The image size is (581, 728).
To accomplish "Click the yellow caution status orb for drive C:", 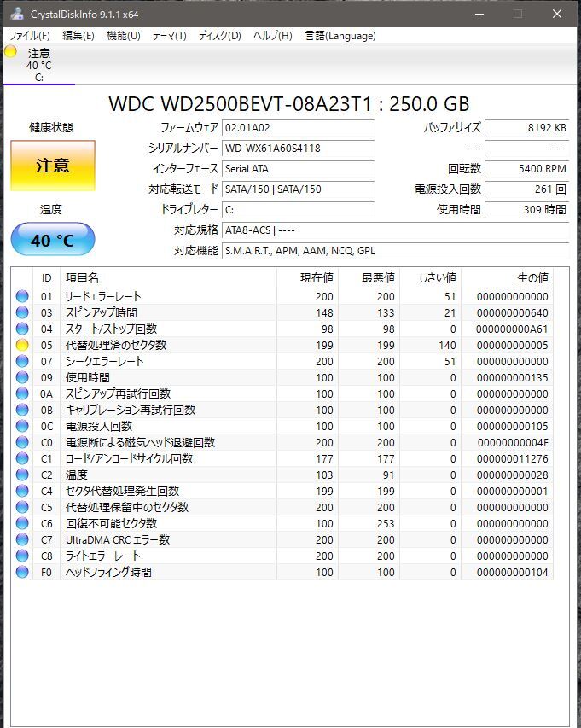I will click(x=10, y=52).
